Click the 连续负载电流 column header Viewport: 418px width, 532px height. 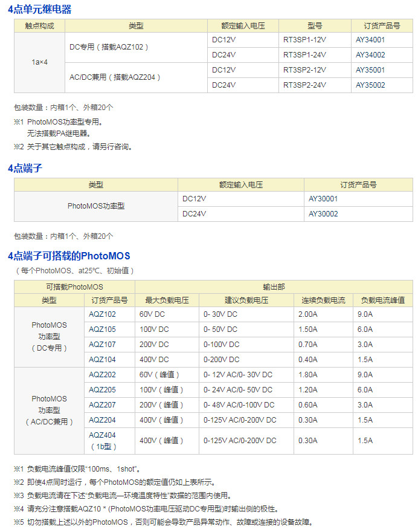click(323, 300)
